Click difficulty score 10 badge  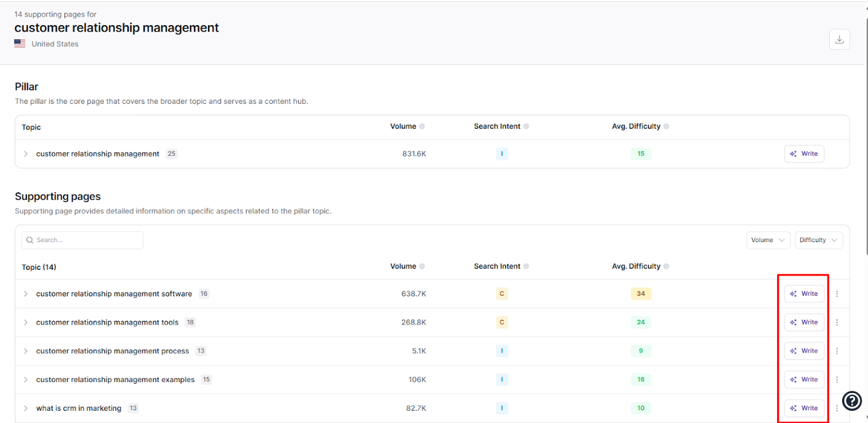pos(641,408)
